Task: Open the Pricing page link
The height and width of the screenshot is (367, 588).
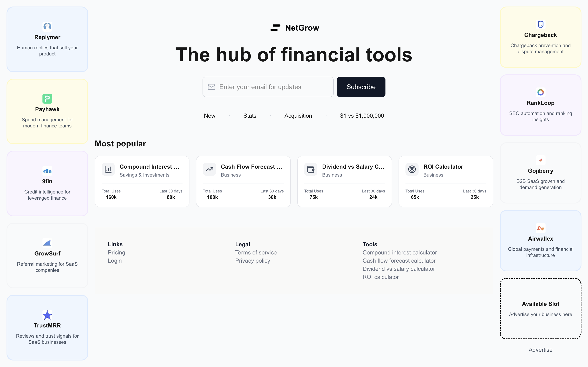Action: pos(116,252)
